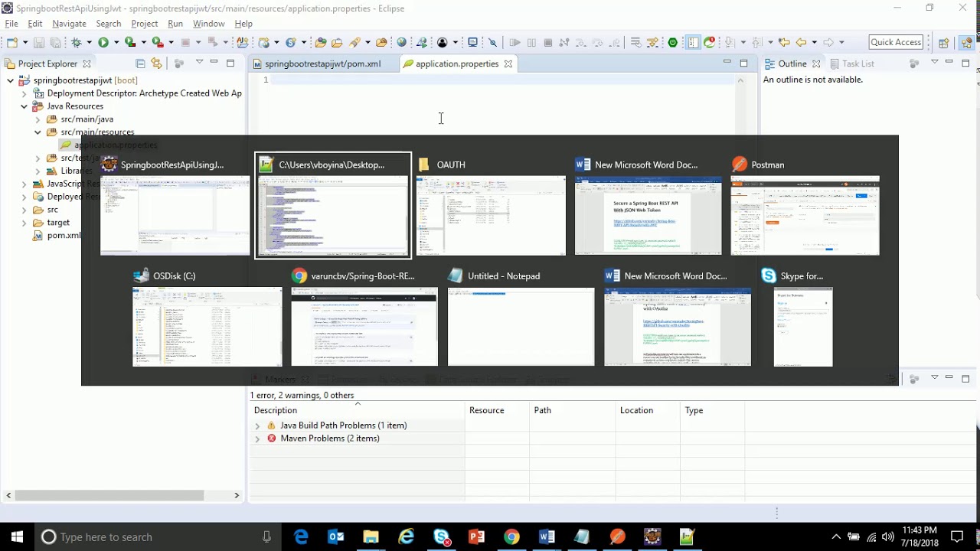Toggle Link with Editor in Project Explorer

[156, 64]
